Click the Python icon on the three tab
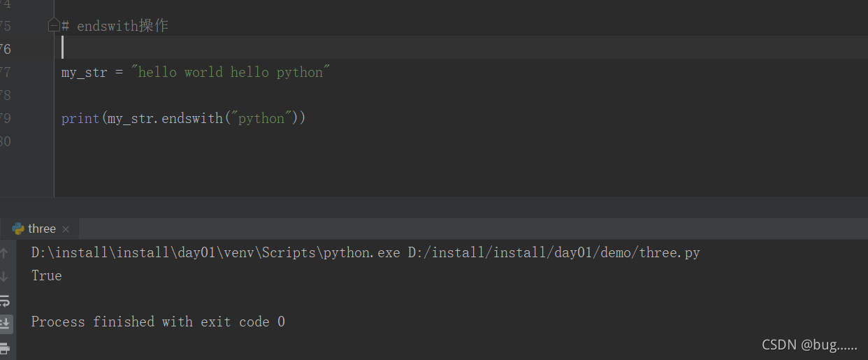 18,229
